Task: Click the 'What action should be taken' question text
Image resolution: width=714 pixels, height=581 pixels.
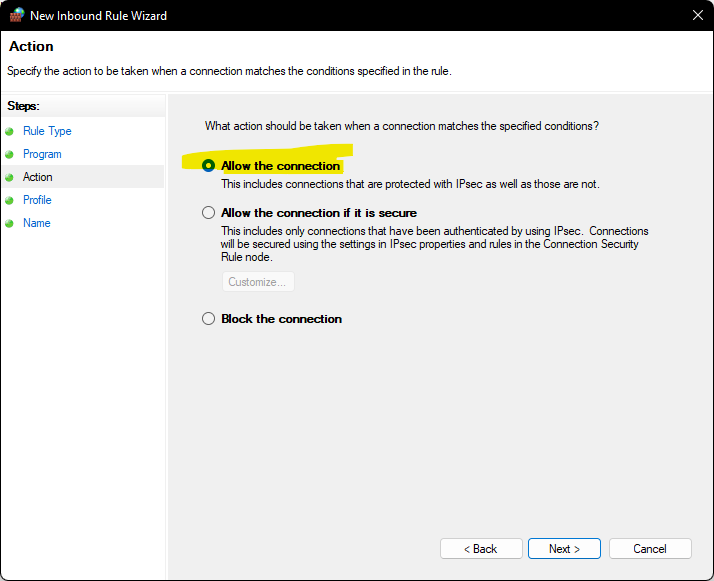Action: pos(402,126)
